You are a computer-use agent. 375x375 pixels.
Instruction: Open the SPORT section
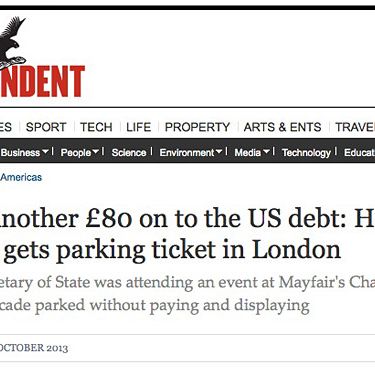point(46,127)
